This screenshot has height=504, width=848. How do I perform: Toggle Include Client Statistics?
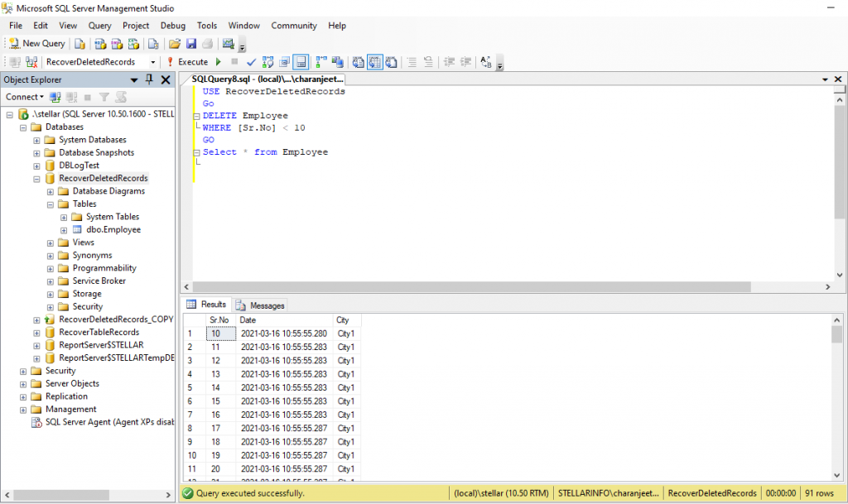pos(338,62)
